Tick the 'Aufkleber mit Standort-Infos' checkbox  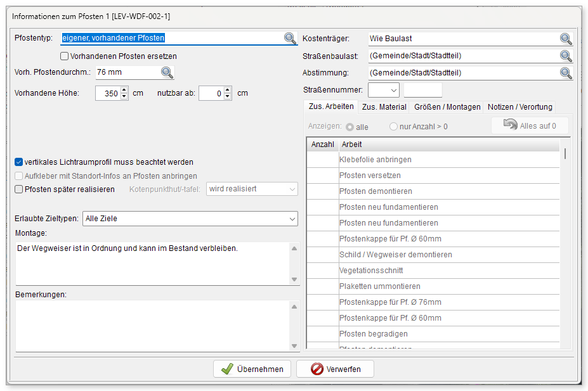tap(19, 176)
